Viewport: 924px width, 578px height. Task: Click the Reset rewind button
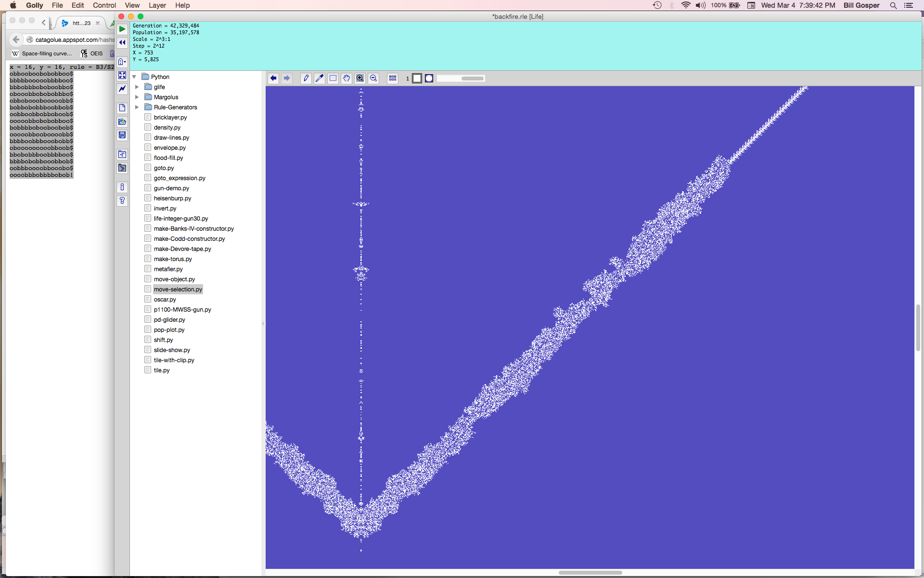pos(122,42)
